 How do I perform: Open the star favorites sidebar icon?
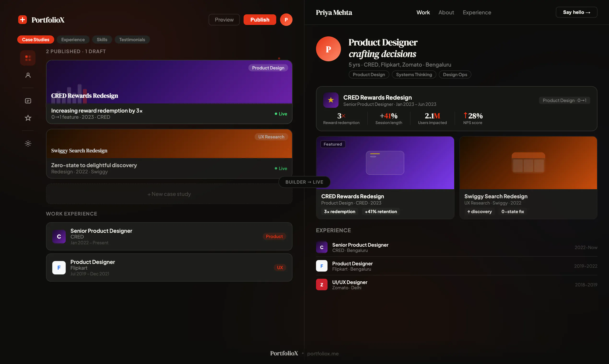(28, 118)
